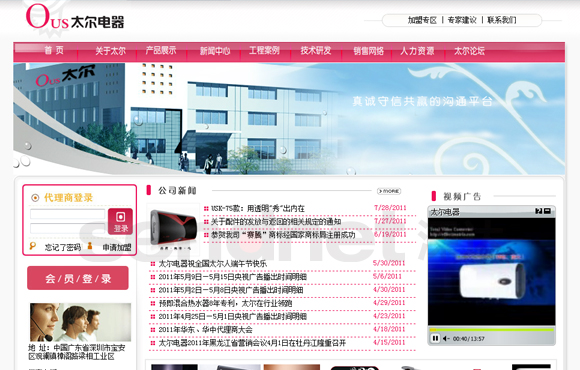Click the black water heater news thumbnail

point(173,229)
